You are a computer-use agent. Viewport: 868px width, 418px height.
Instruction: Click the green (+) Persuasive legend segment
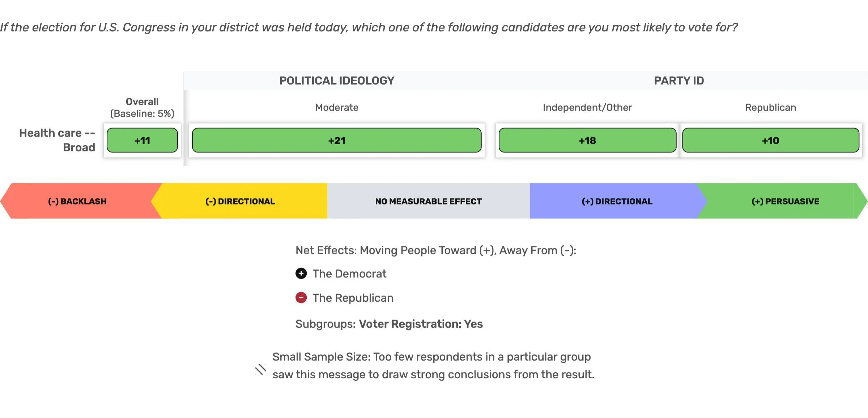785,201
